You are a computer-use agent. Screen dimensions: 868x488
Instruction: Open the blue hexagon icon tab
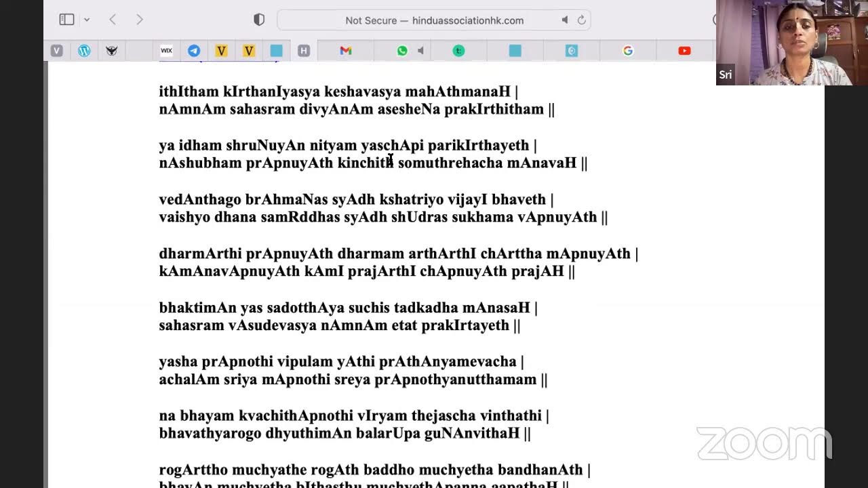(x=572, y=51)
